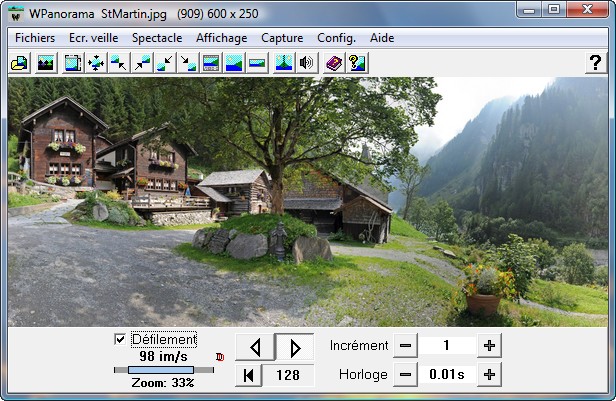The width and height of the screenshot is (616, 401).
Task: Click the position field showing 128
Action: [288, 375]
